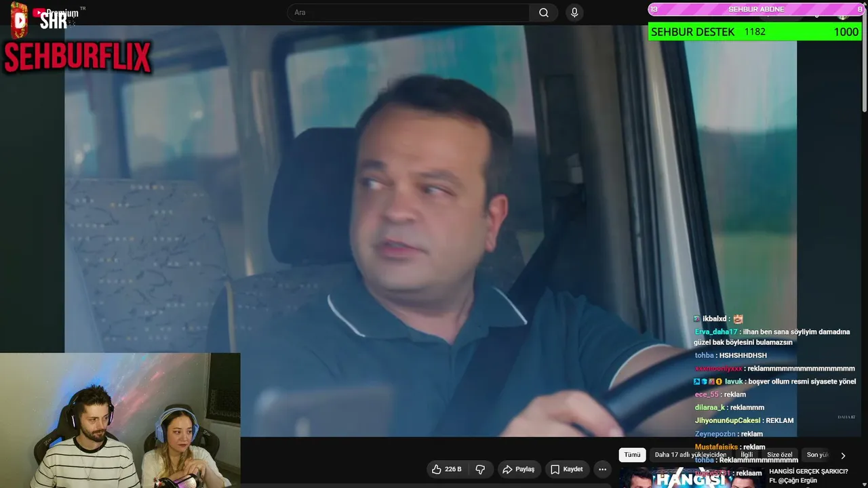Screen dimensions: 868x488
Task: Open the three-dot more actions menu
Action: coord(602,469)
